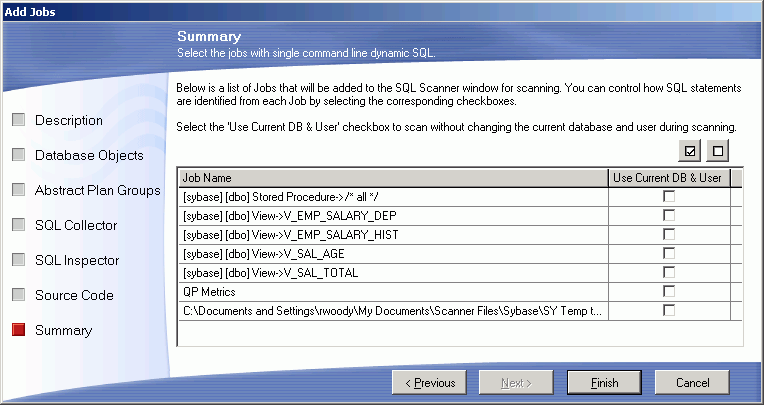Click the Job Name column header
The image size is (764, 405).
tap(393, 177)
